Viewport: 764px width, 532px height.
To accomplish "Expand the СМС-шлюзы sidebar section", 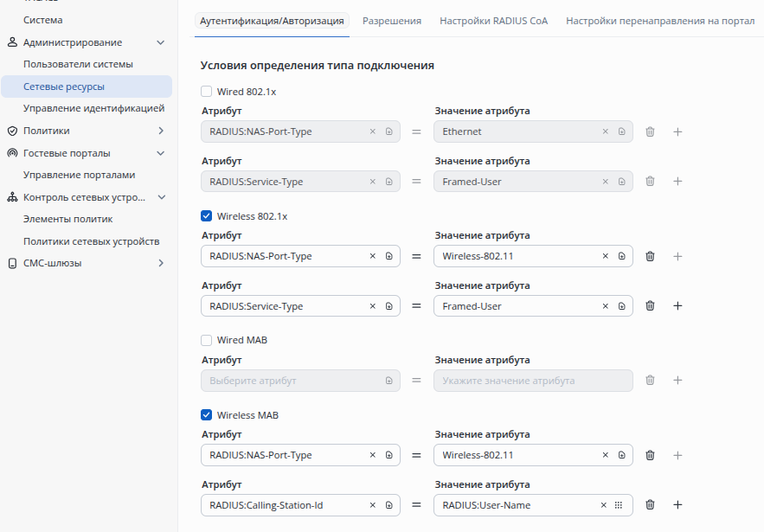I will (x=160, y=263).
